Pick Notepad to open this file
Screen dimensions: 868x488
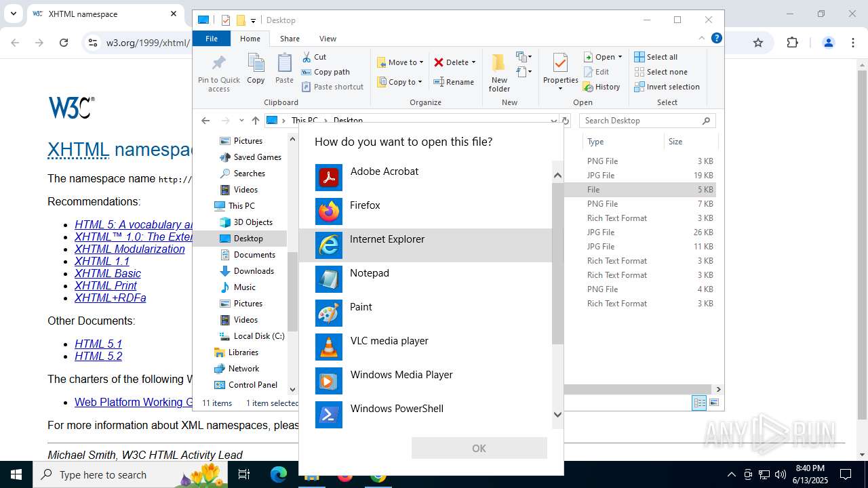(425, 279)
